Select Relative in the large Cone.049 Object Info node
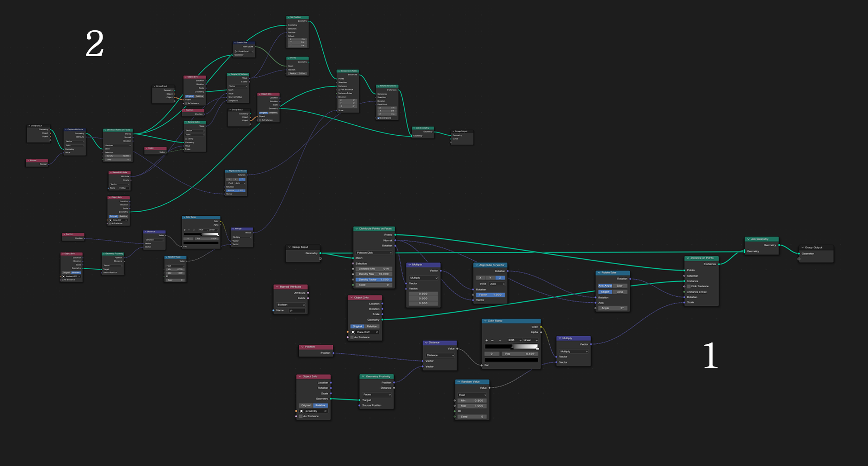 tap(372, 326)
